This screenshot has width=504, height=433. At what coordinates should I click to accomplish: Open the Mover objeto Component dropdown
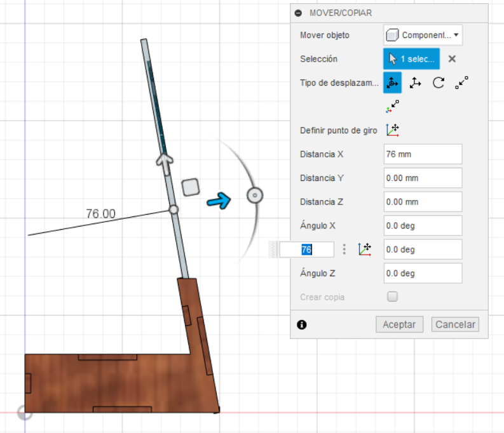[423, 35]
